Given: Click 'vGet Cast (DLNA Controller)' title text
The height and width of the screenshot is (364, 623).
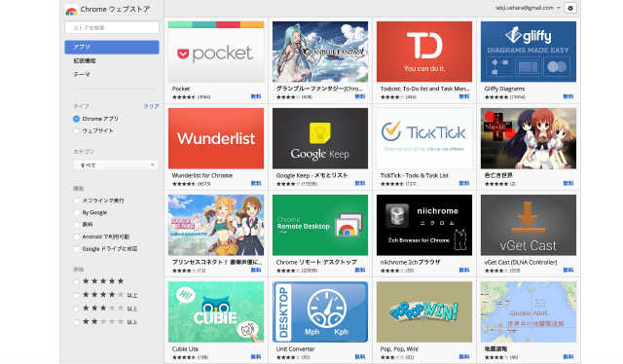Looking at the screenshot, I should (521, 262).
